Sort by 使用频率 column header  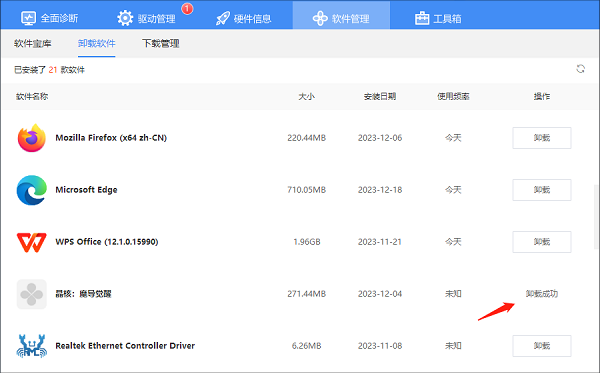(453, 96)
